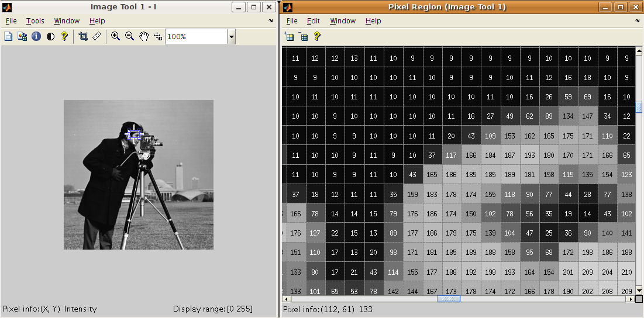Screen dimensions: 644x318
Task: Click the cameraman image in Image Tool
Action: pos(139,175)
